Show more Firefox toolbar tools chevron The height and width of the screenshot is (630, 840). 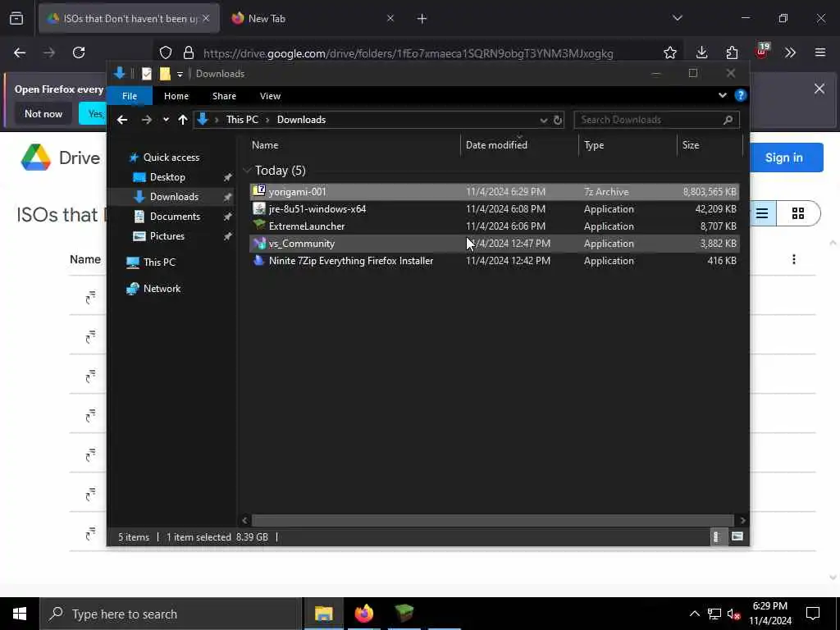(790, 52)
